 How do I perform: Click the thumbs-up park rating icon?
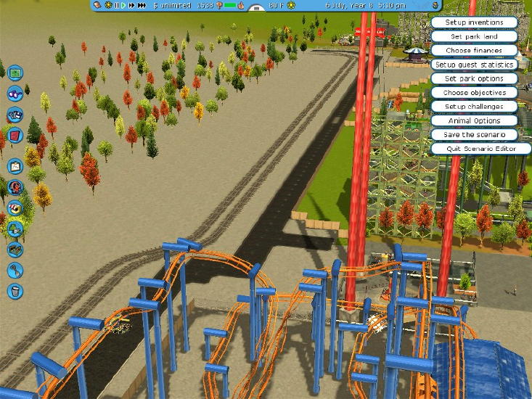241,5
